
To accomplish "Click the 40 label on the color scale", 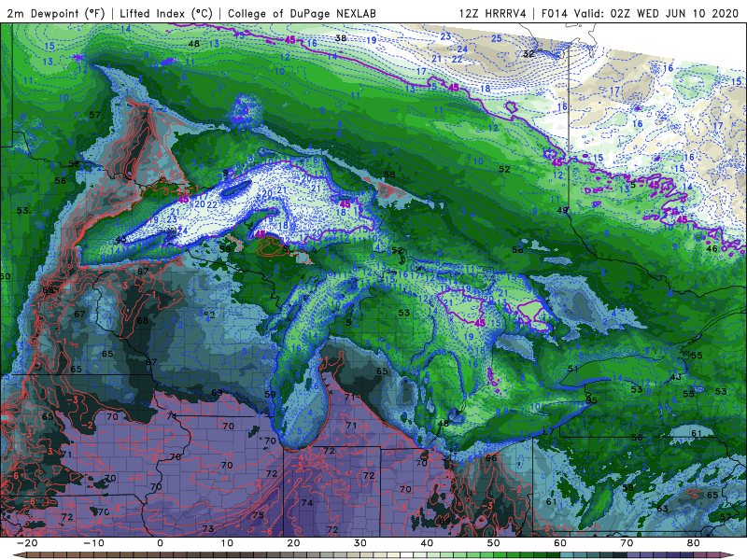I will tap(427, 543).
